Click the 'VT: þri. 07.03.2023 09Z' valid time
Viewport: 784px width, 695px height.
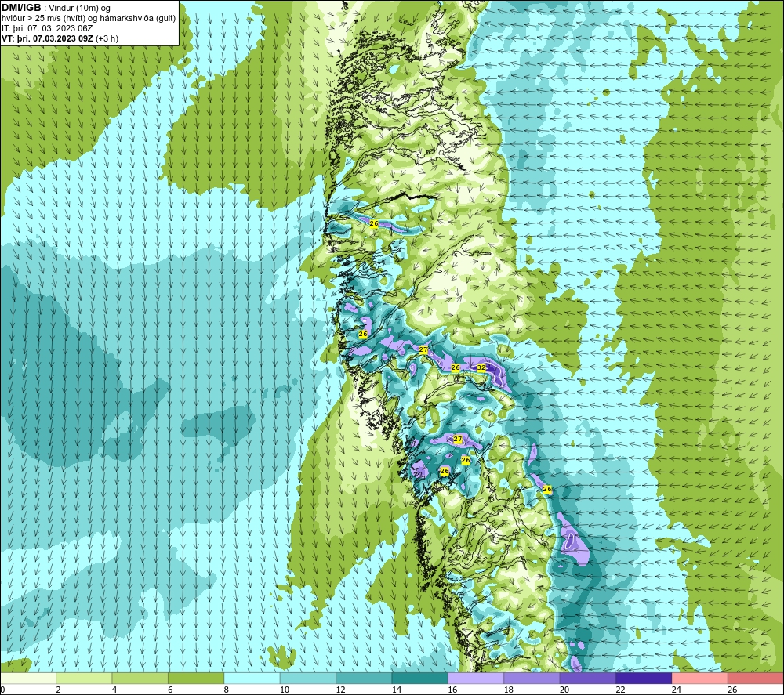[x=47, y=38]
